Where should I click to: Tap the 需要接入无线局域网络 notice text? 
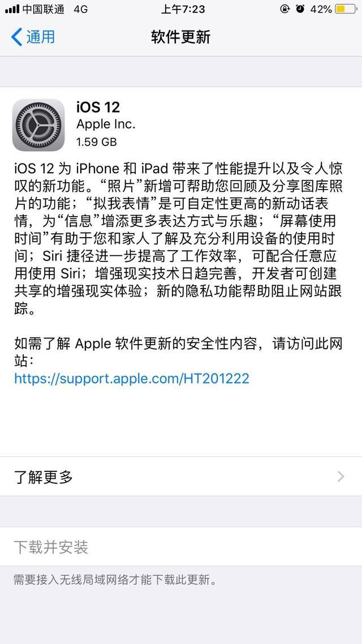[x=115, y=580]
